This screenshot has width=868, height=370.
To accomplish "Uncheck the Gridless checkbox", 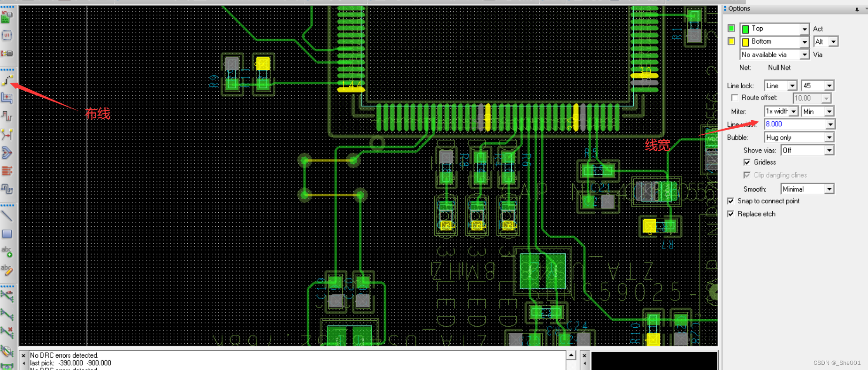I will [x=747, y=162].
